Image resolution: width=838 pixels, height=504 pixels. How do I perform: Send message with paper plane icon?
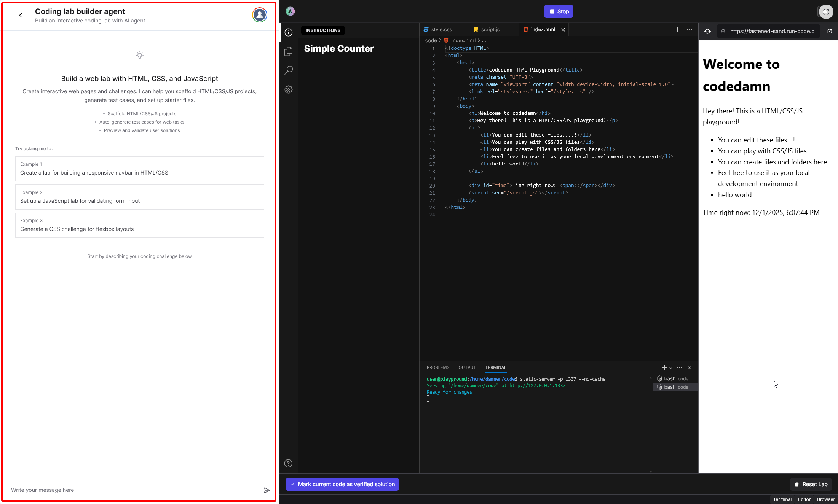pos(267,490)
